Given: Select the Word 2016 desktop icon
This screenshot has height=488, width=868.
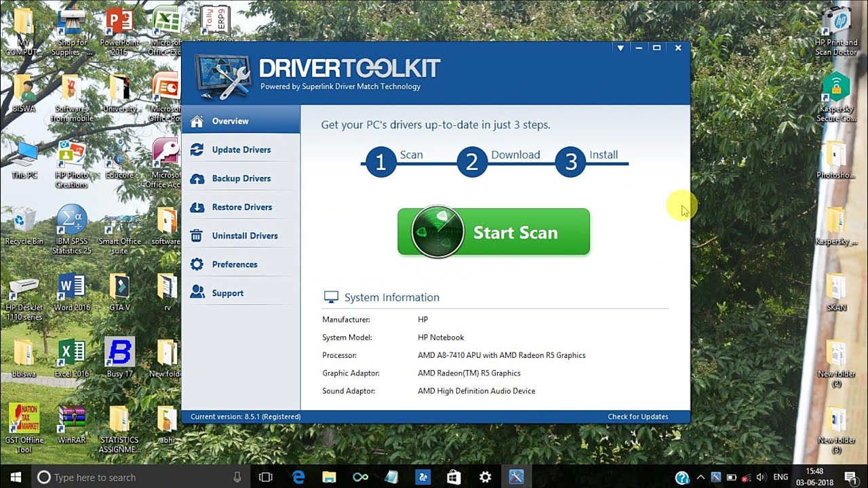Looking at the screenshot, I should (x=72, y=293).
